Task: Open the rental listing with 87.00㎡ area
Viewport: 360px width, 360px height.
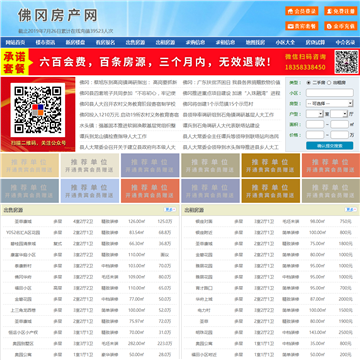Action: tap(271, 299)
